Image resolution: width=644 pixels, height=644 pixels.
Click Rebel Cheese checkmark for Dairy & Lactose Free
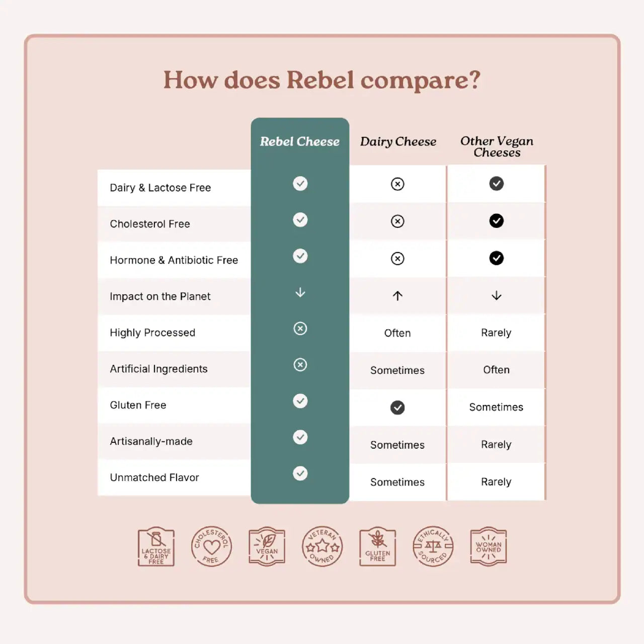pos(300,184)
